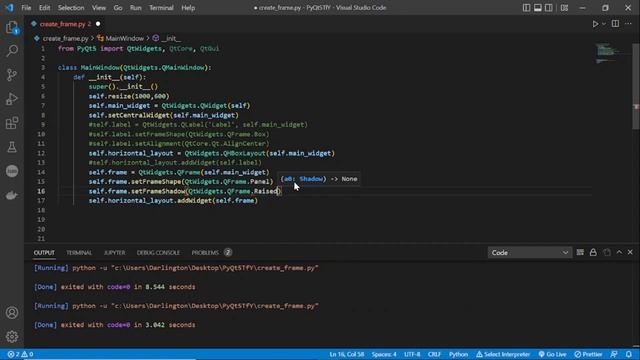Open the Go menu
The image size is (640, 360).
[x=118, y=8]
